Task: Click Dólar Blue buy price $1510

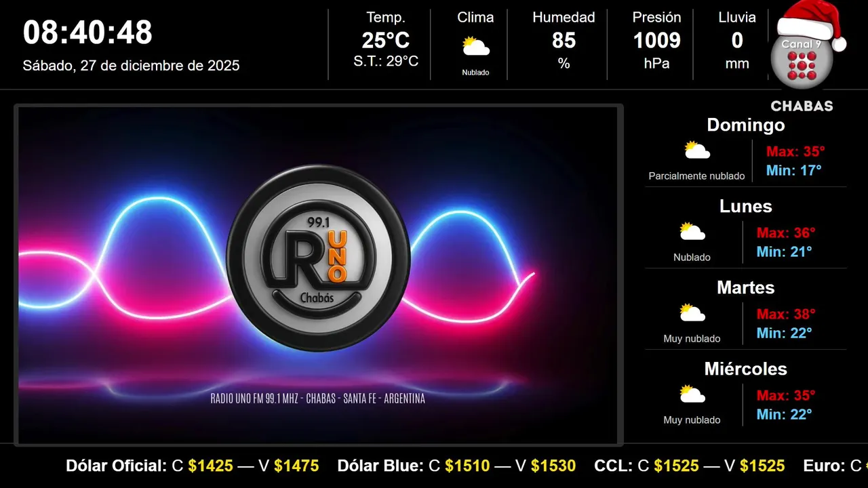Action: (467, 466)
